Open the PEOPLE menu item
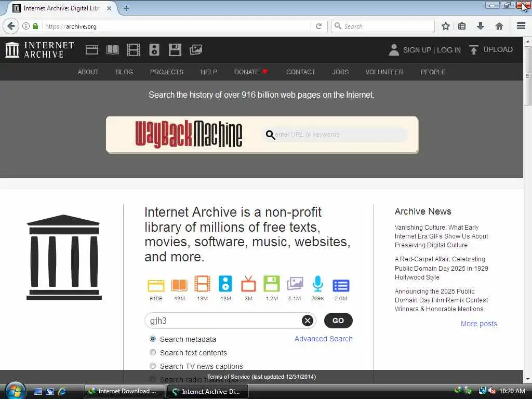This screenshot has width=532, height=399. 433,72
